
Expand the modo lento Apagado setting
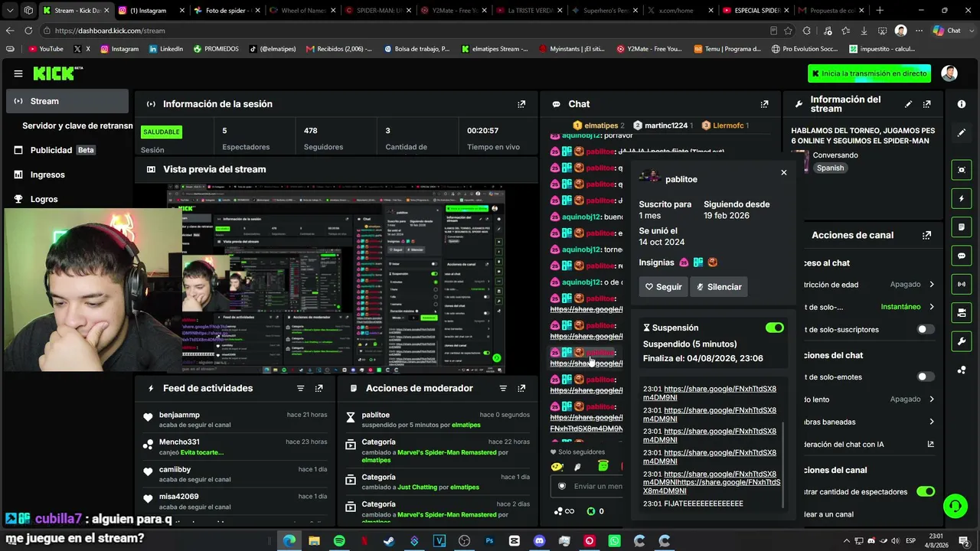932,399
